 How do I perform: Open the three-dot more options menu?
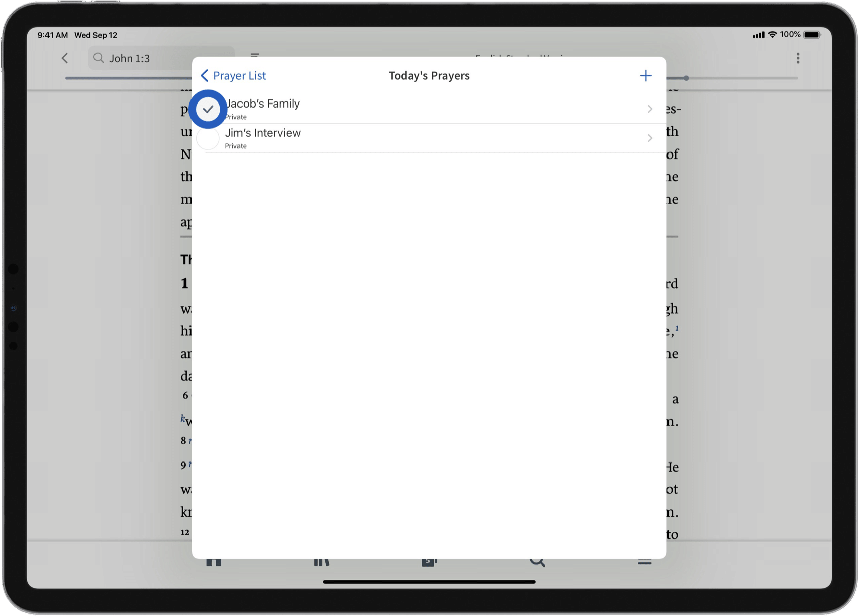click(x=798, y=58)
